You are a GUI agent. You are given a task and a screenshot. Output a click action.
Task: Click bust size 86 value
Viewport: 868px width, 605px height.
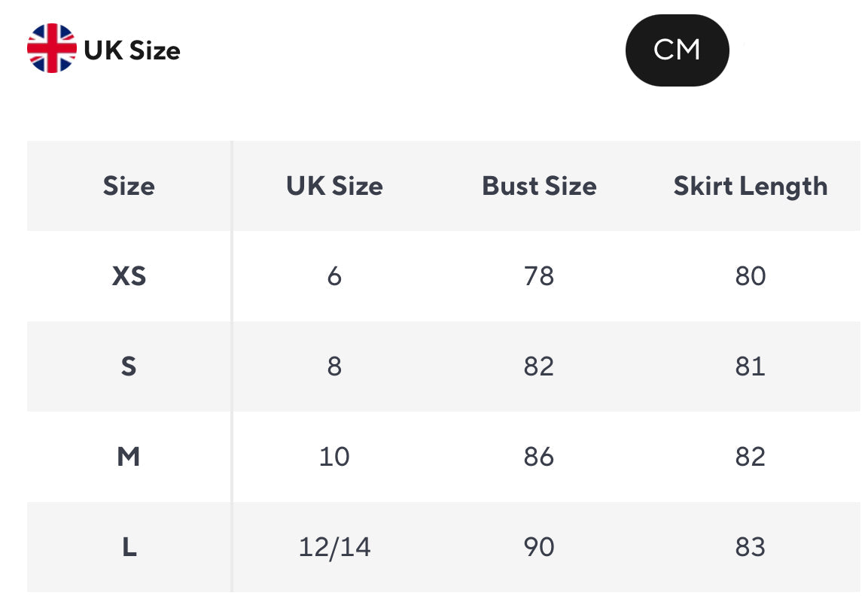(x=539, y=457)
